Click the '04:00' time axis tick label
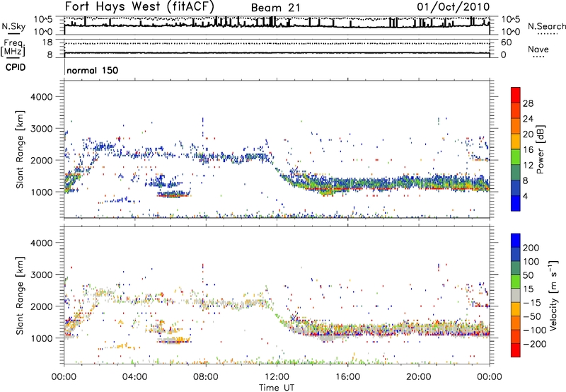The height and width of the screenshot is (392, 566). coord(135,377)
